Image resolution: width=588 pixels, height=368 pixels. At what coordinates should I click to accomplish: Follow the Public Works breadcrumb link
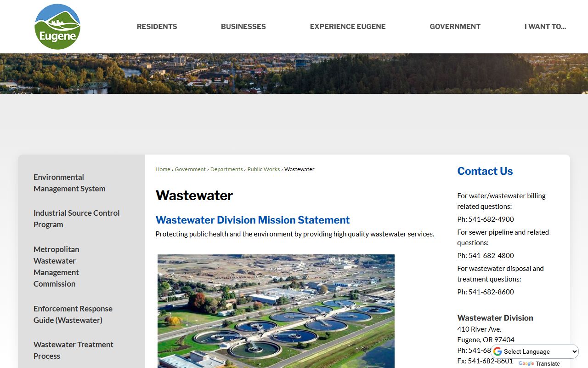pos(264,169)
